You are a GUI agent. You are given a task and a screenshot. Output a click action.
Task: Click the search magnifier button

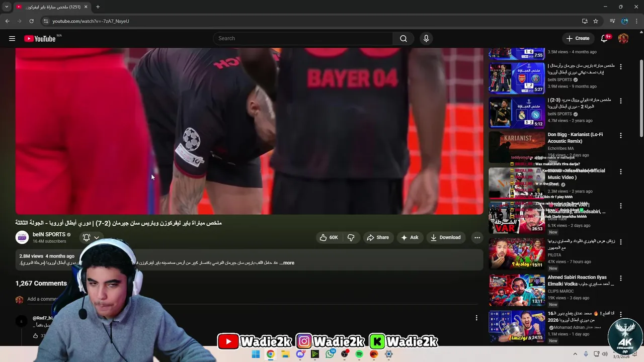click(x=404, y=38)
